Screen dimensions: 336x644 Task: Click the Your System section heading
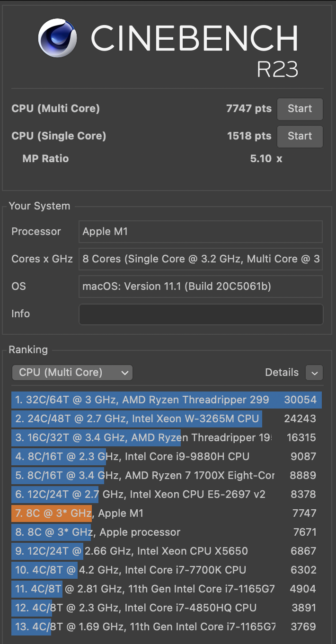click(39, 206)
